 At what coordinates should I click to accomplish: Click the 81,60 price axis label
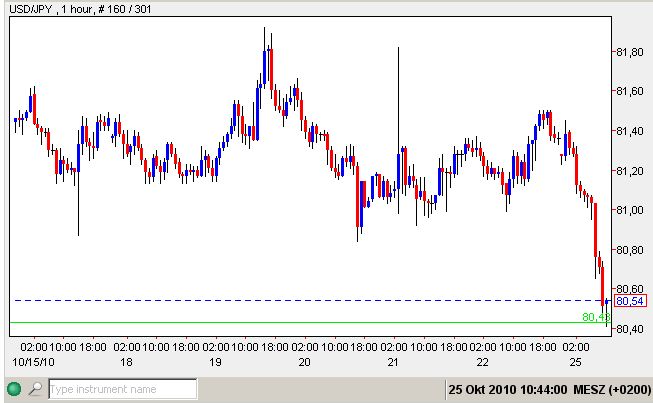[x=630, y=91]
